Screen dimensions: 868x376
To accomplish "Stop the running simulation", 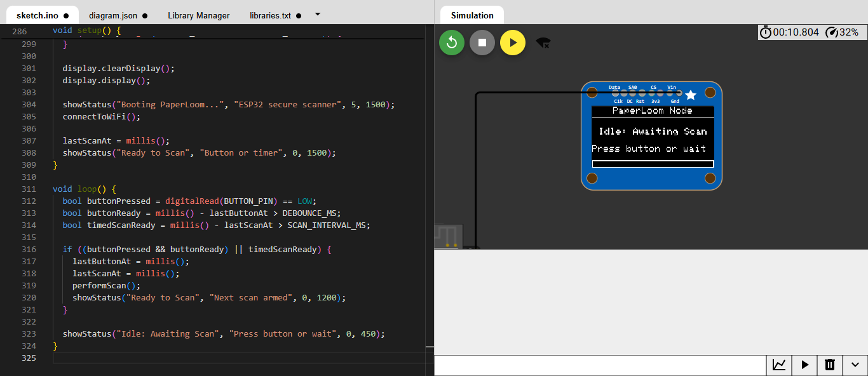I will [482, 43].
